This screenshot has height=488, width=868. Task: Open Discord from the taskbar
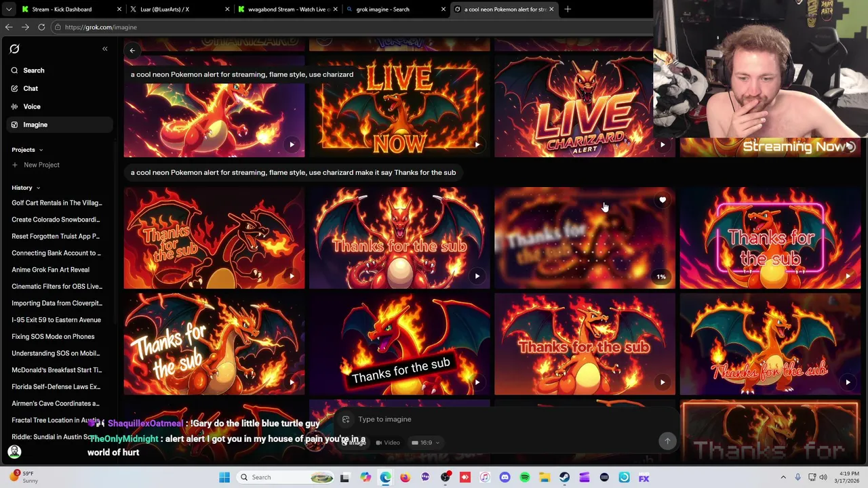(505, 477)
